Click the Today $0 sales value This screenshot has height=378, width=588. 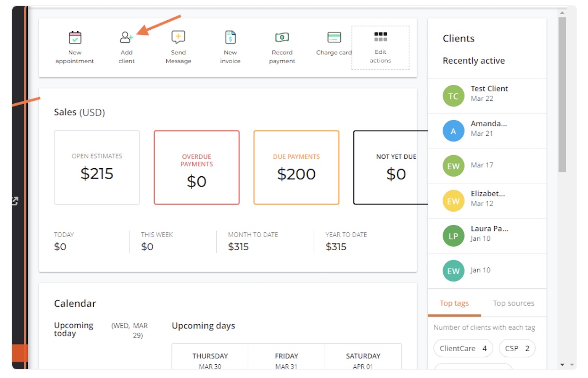[60, 247]
